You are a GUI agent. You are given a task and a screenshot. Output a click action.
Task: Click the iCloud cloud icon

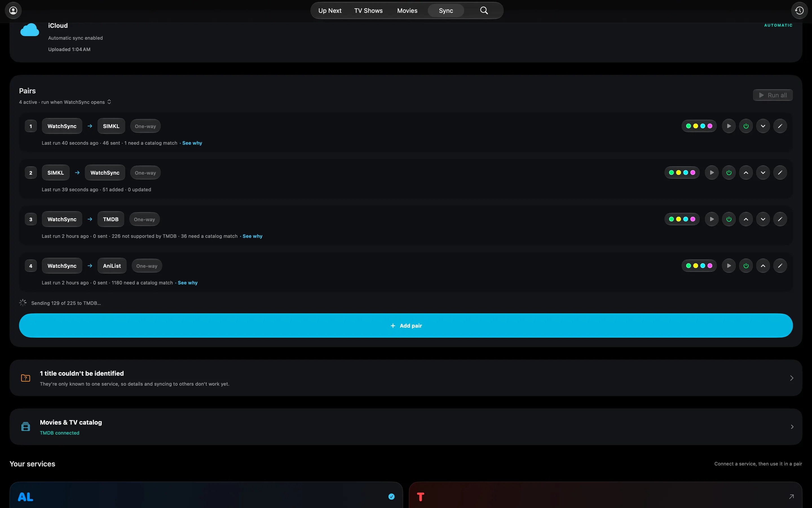[30, 30]
